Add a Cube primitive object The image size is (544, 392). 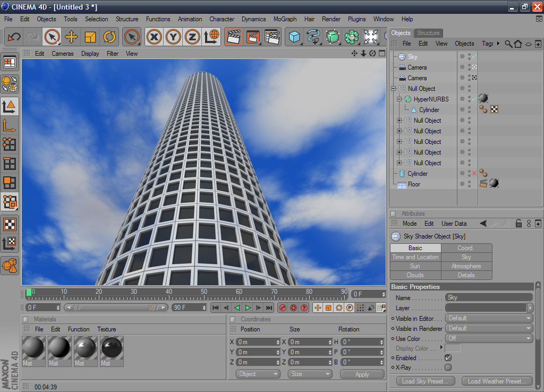tap(294, 37)
